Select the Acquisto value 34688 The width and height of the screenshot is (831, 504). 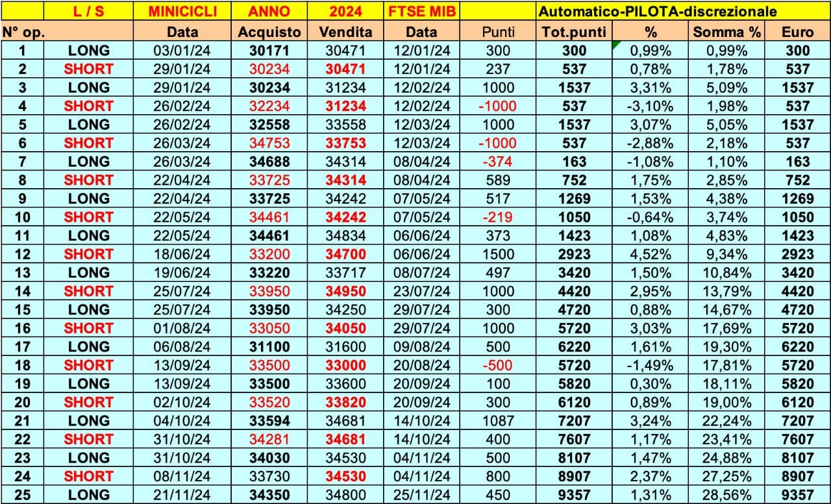(x=269, y=162)
